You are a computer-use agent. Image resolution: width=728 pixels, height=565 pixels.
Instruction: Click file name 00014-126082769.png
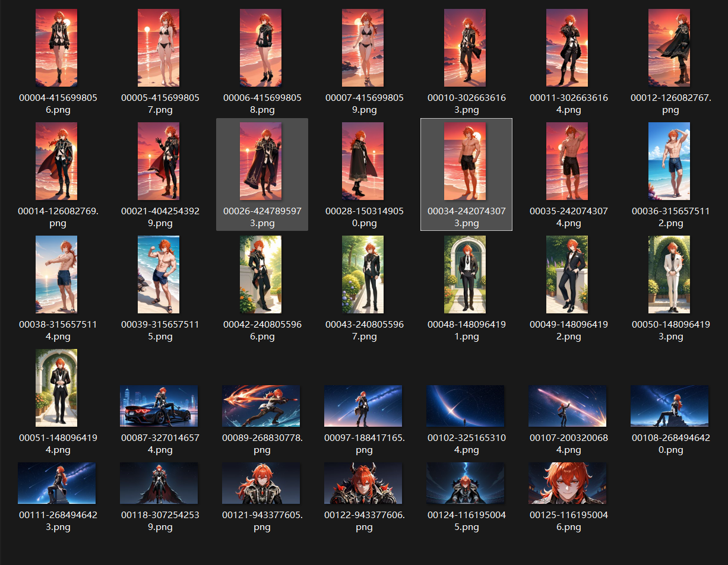tap(58, 217)
